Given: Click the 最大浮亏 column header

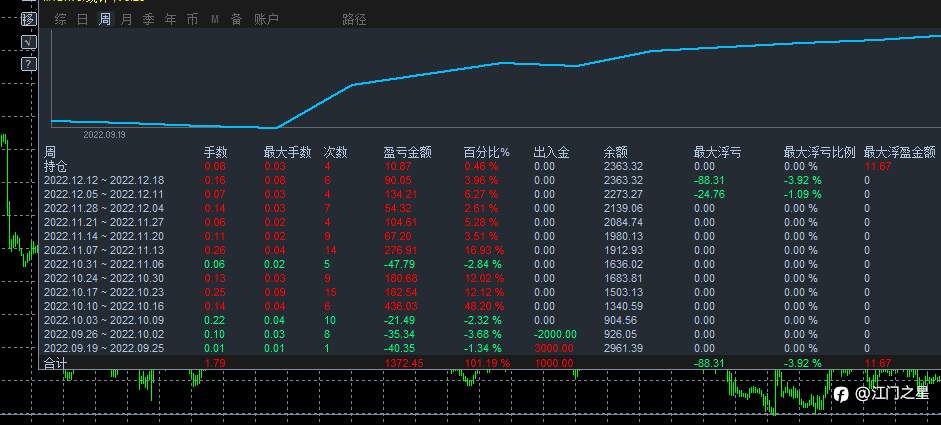Looking at the screenshot, I should click(718, 152).
